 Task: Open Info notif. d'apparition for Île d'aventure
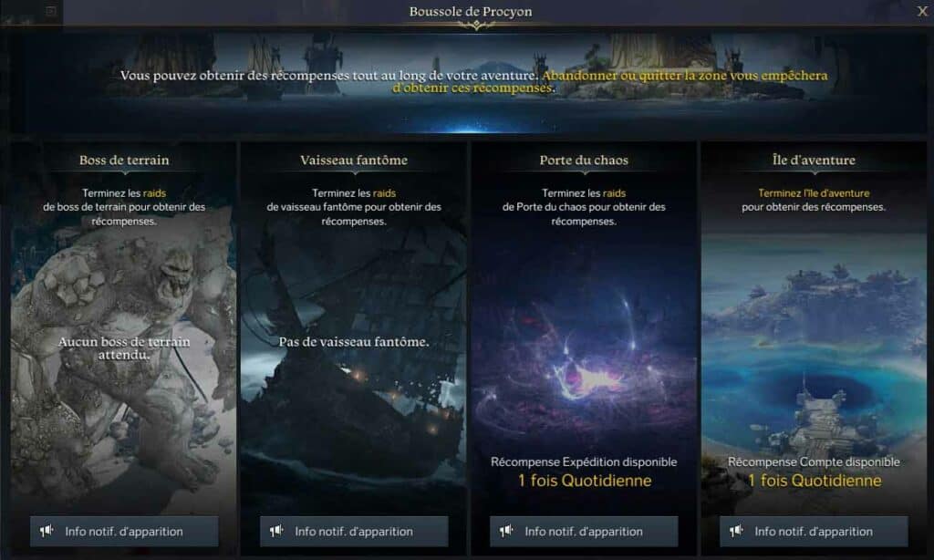814,531
